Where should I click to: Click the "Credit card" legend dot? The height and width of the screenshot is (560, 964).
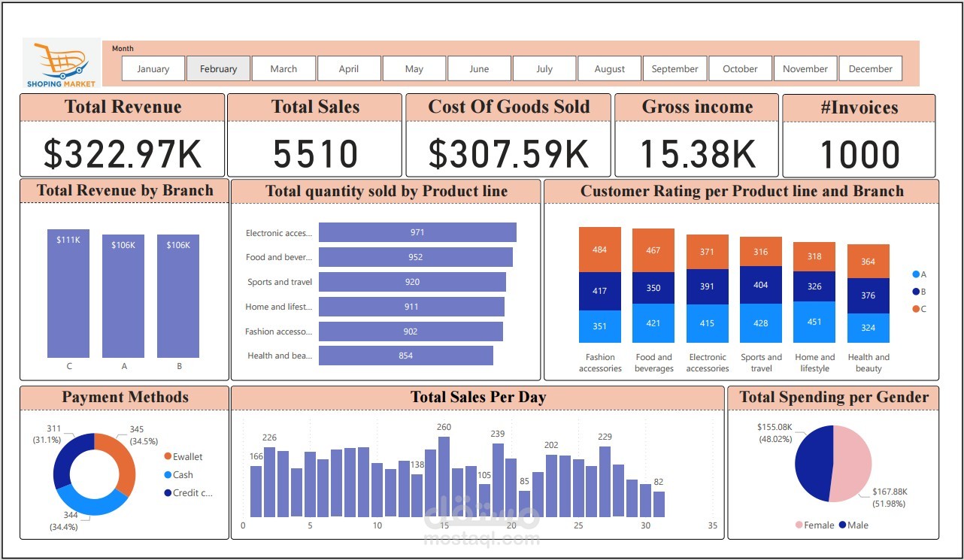click(167, 493)
